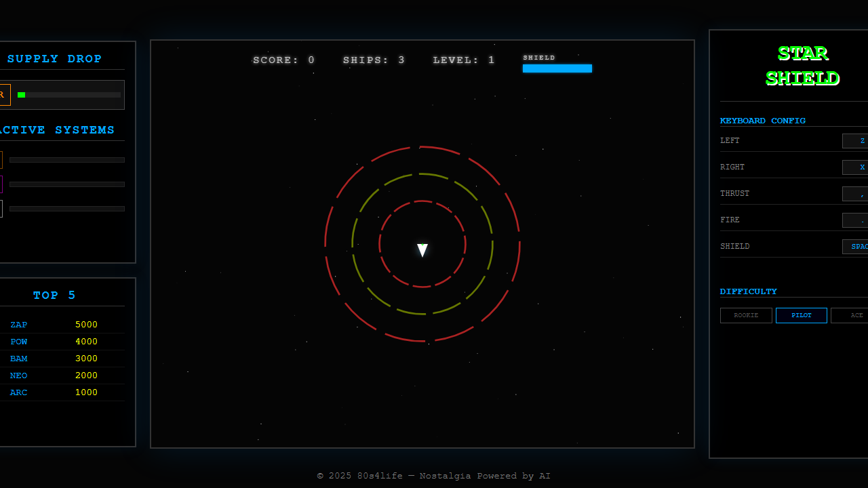Click the third Active Systems bar
The image size is (868, 488).
coord(67,209)
